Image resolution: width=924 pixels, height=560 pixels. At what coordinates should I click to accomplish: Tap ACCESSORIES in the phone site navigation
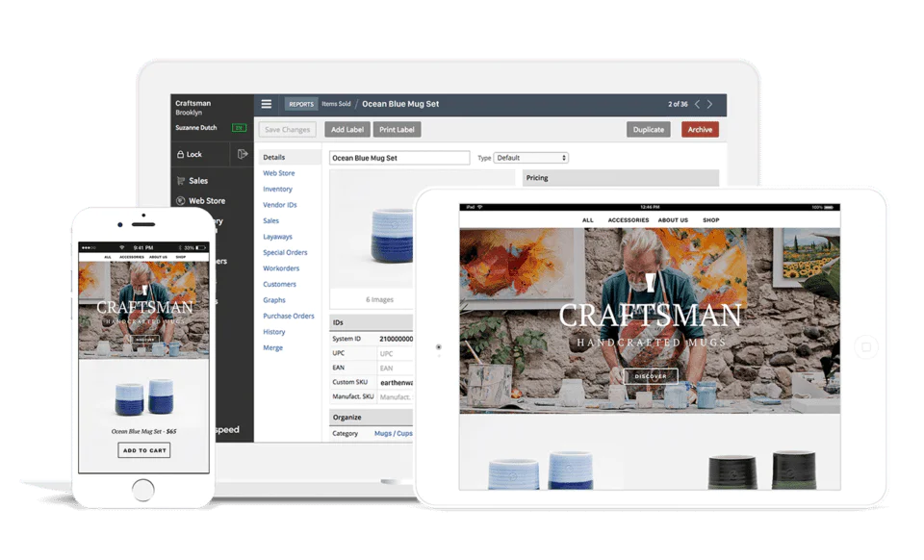pyautogui.click(x=132, y=257)
